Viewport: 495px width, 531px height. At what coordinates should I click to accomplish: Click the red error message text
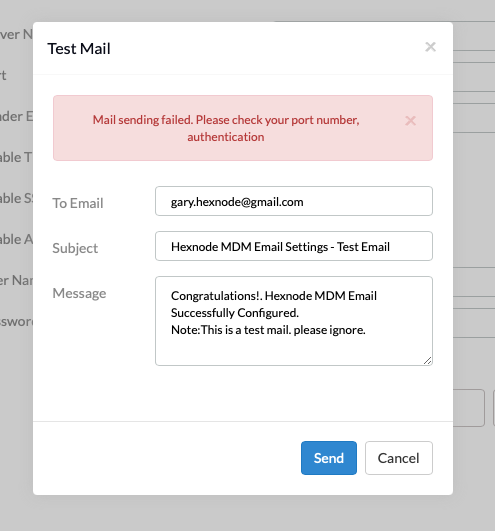pos(226,128)
